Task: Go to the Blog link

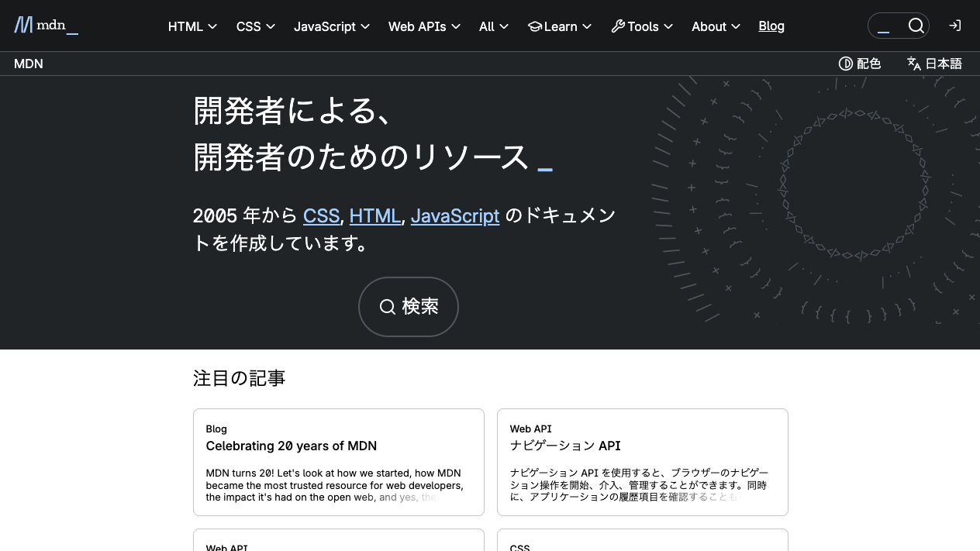Action: pyautogui.click(x=771, y=26)
